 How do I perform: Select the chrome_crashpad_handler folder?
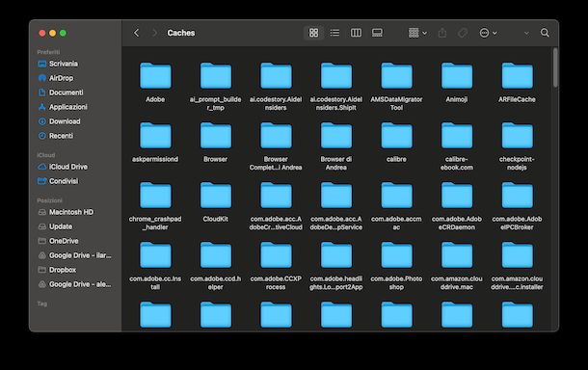tap(155, 196)
